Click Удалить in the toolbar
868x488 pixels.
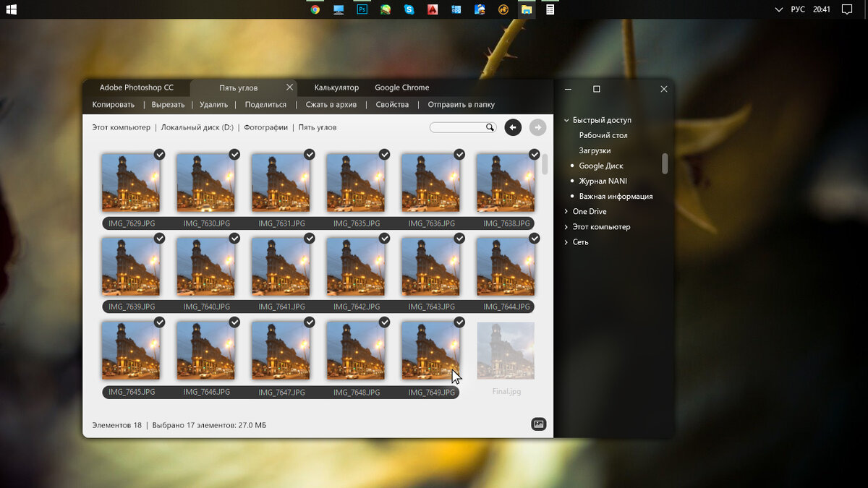[214, 104]
